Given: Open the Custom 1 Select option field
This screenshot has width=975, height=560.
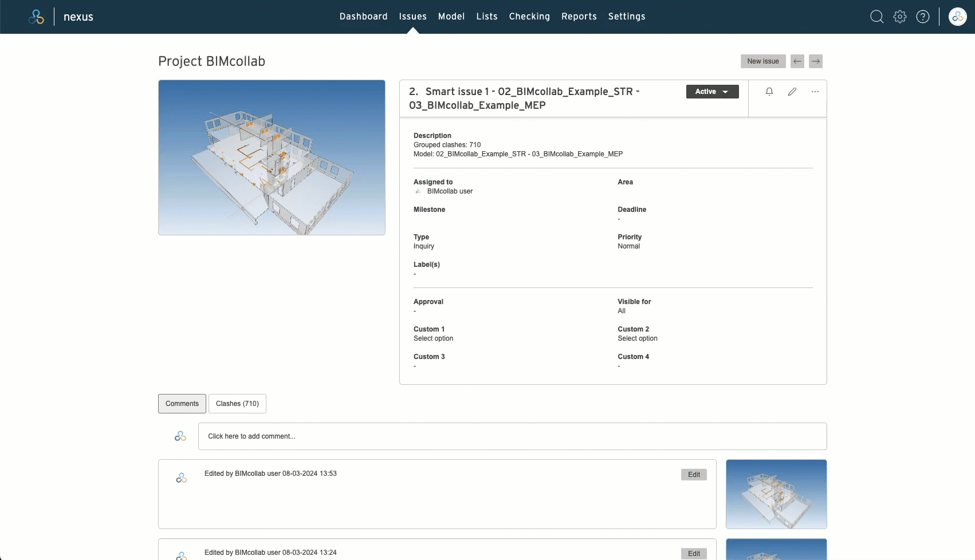Looking at the screenshot, I should click(x=433, y=338).
